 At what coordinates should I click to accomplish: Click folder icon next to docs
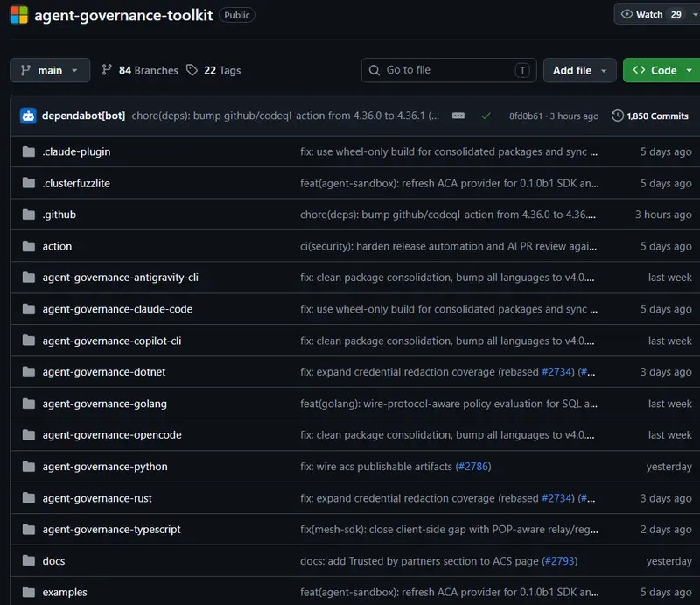click(29, 560)
